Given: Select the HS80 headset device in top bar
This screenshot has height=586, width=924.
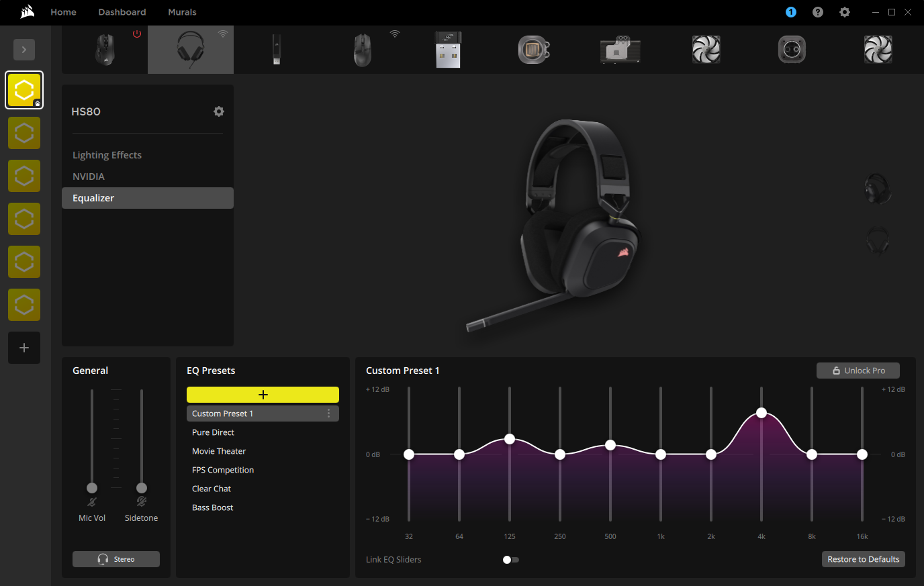Looking at the screenshot, I should 191,50.
